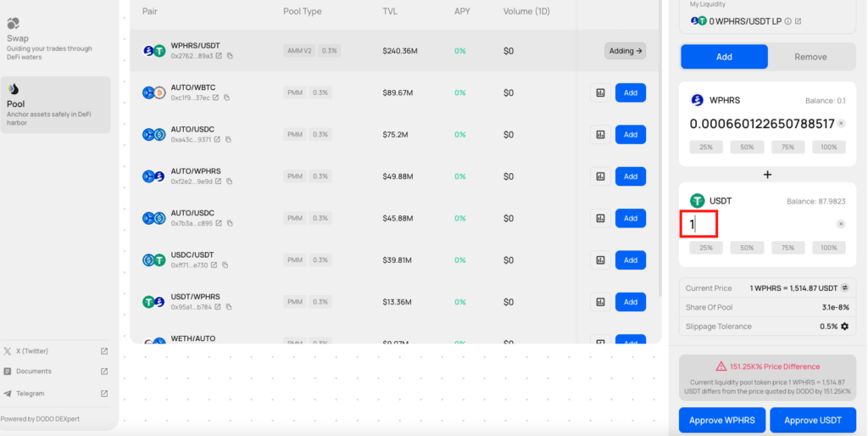The height and width of the screenshot is (436, 868).
Task: Select the Pool section in sidebar
Action: pyautogui.click(x=55, y=105)
